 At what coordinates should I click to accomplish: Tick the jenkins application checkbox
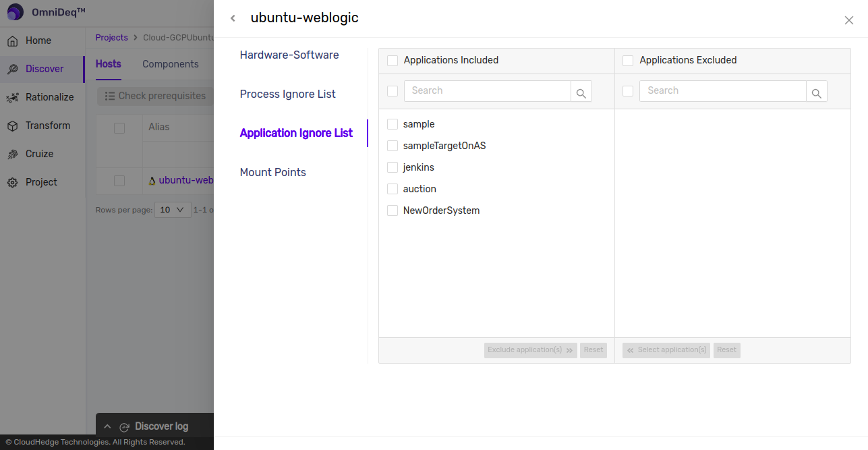pos(393,167)
